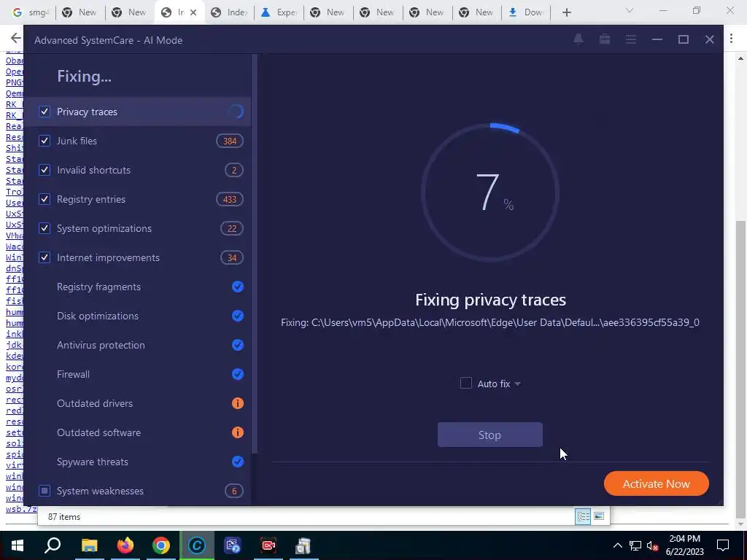This screenshot has width=747, height=560.
Task: Uncheck the Internet improvements checkbox
Action: 44,257
